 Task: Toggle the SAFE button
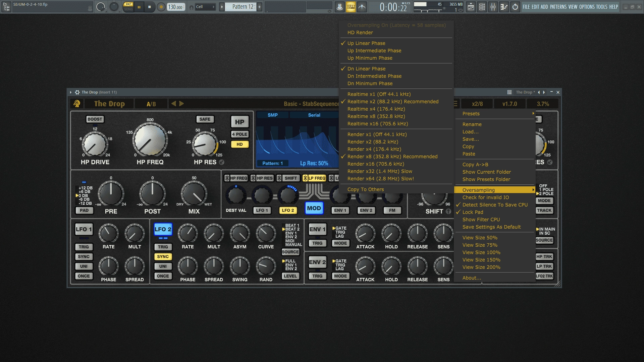205,119
